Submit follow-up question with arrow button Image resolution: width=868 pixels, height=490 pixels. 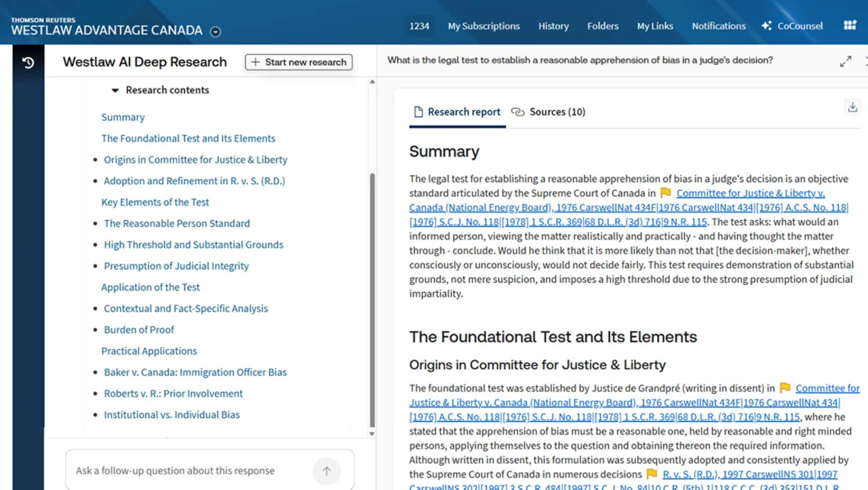[326, 471]
